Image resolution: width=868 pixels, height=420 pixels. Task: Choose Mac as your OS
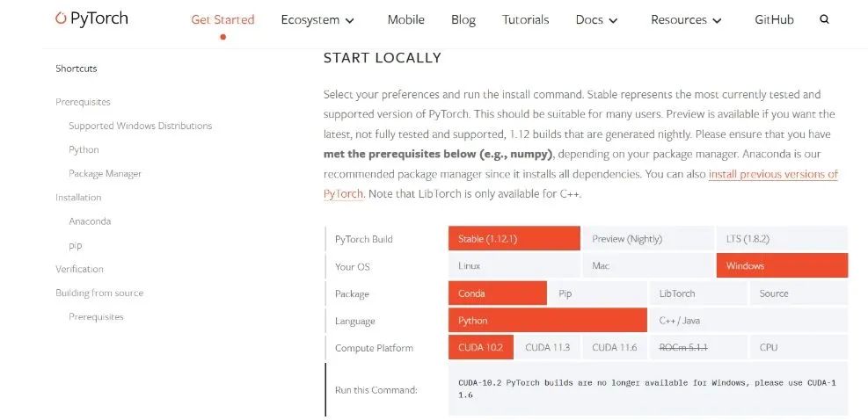tap(647, 265)
